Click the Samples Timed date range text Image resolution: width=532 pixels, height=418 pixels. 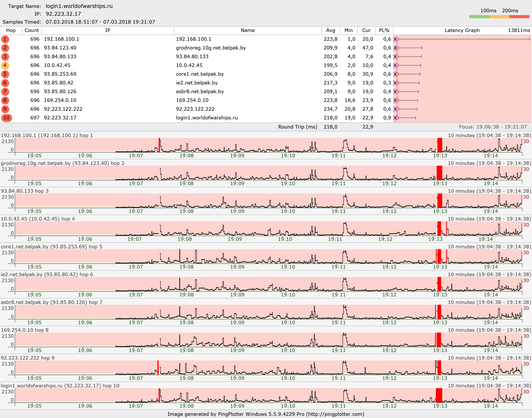[100, 22]
